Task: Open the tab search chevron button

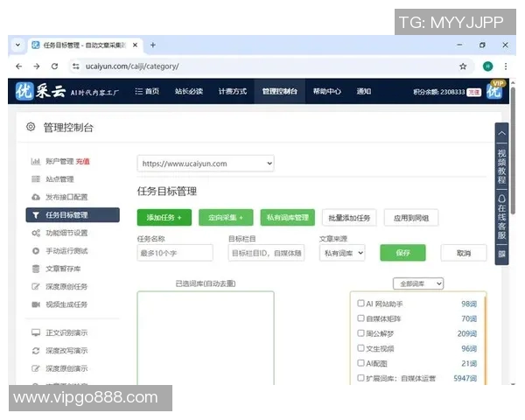Action: 17,45
